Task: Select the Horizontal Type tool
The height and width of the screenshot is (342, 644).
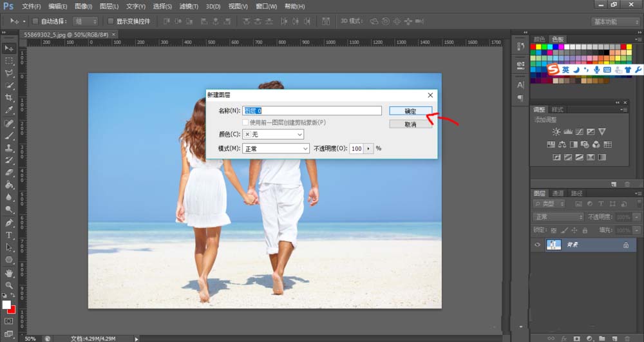Action: click(x=9, y=235)
